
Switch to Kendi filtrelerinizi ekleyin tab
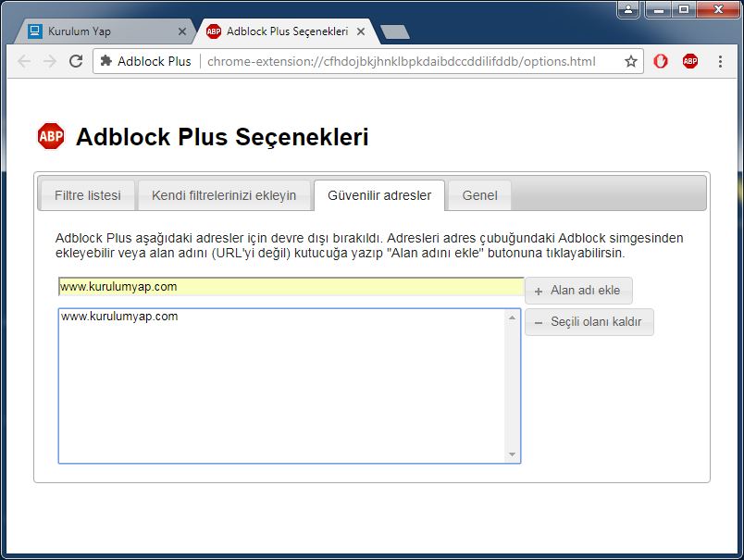tap(224, 195)
